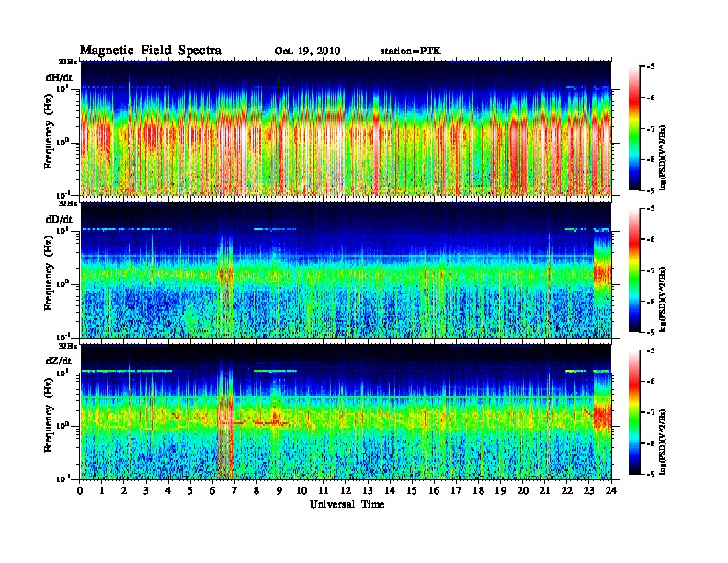Click the "Universal Time" axis title
The width and height of the screenshot is (728, 563).
point(347,504)
